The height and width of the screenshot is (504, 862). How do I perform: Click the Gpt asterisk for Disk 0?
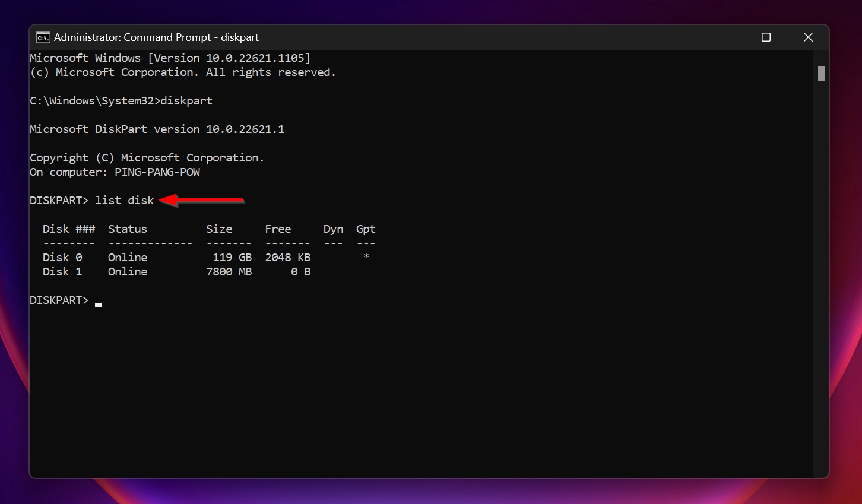point(366,256)
